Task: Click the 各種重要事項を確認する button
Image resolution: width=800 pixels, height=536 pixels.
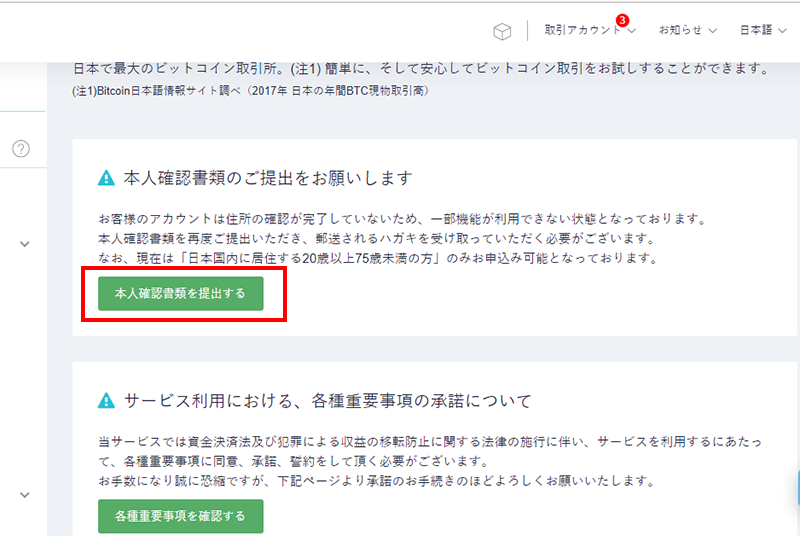Action: tap(181, 516)
